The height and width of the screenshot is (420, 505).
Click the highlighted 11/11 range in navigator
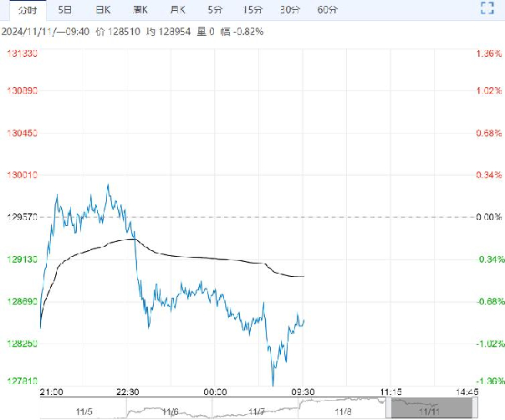tap(429, 408)
